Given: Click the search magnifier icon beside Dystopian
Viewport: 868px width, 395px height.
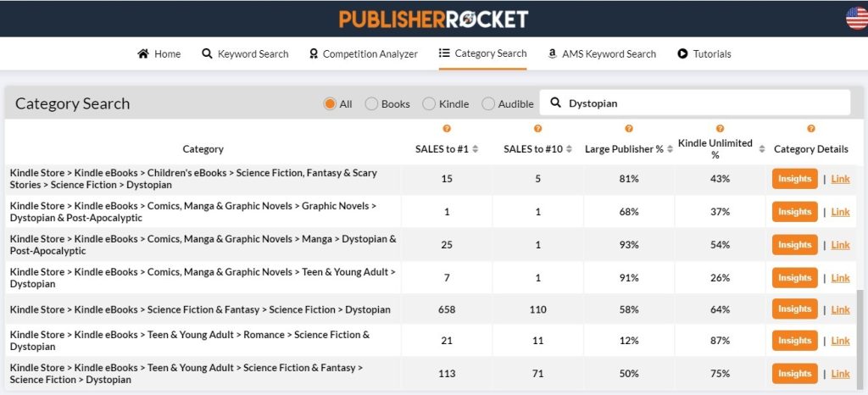Looking at the screenshot, I should point(556,103).
